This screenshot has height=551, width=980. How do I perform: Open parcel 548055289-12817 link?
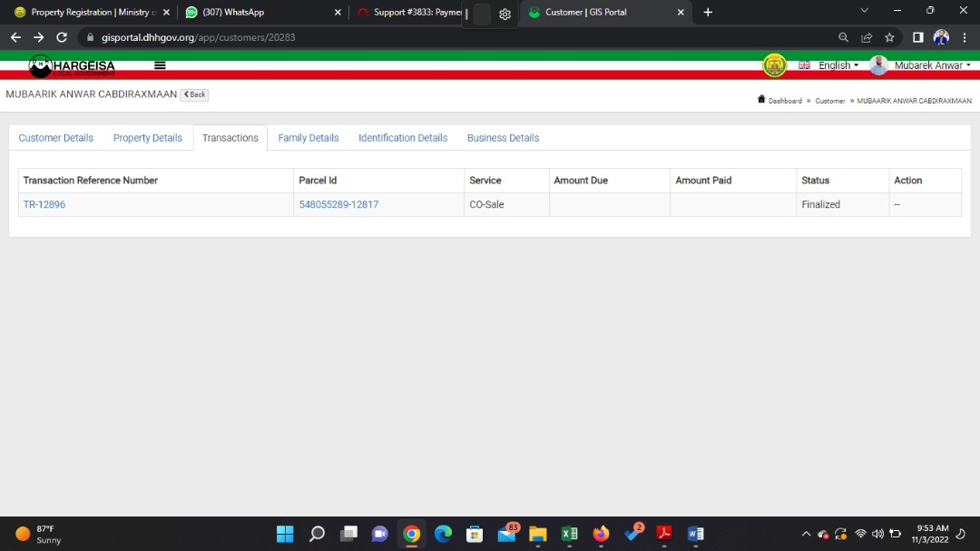(x=338, y=204)
